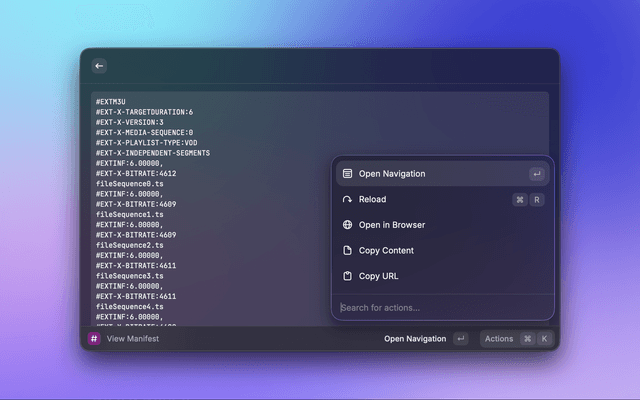Choose Reload from the actions list
Image resolution: width=640 pixels, height=400 pixels.
[372, 200]
